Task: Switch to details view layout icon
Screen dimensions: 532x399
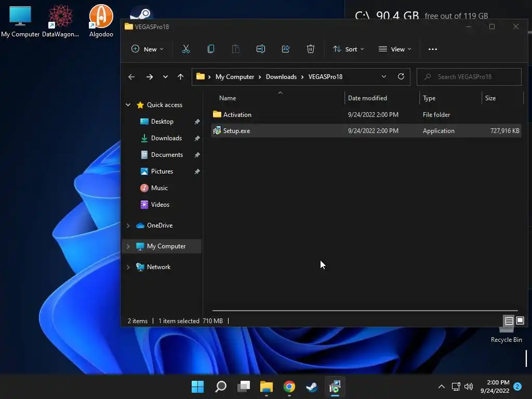Action: point(509,321)
